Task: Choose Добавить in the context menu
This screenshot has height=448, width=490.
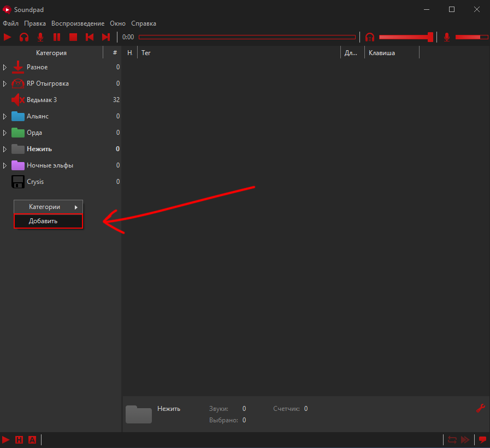Action: [x=49, y=221]
